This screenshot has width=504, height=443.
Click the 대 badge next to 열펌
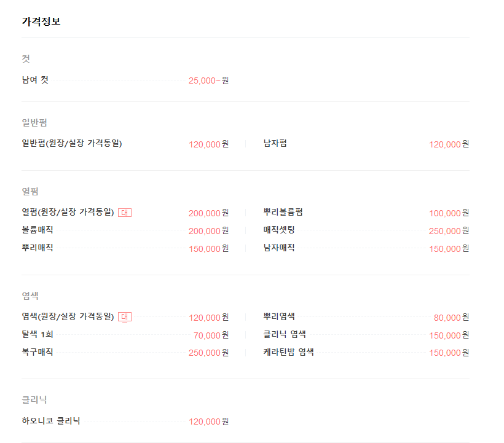point(124,213)
